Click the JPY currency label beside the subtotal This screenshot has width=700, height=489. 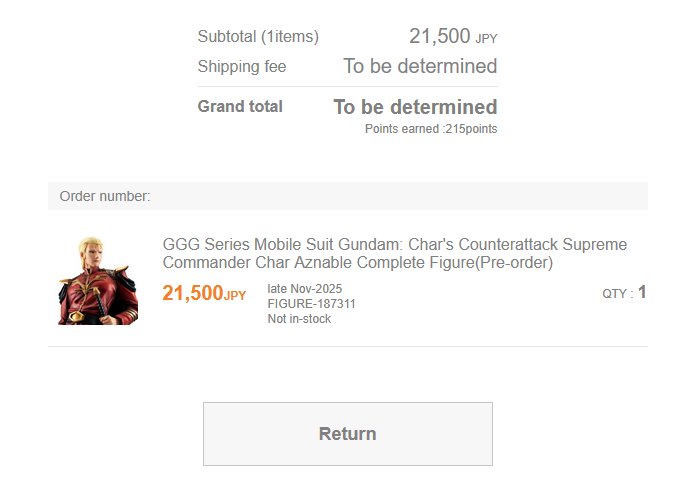pyautogui.click(x=486, y=39)
